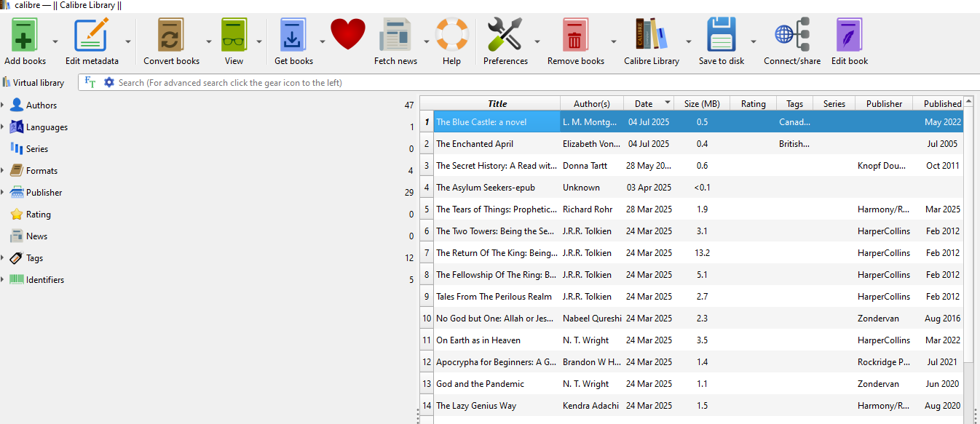Viewport: 980px width, 424px height.
Task: Click the Save to disk icon
Action: click(x=722, y=34)
